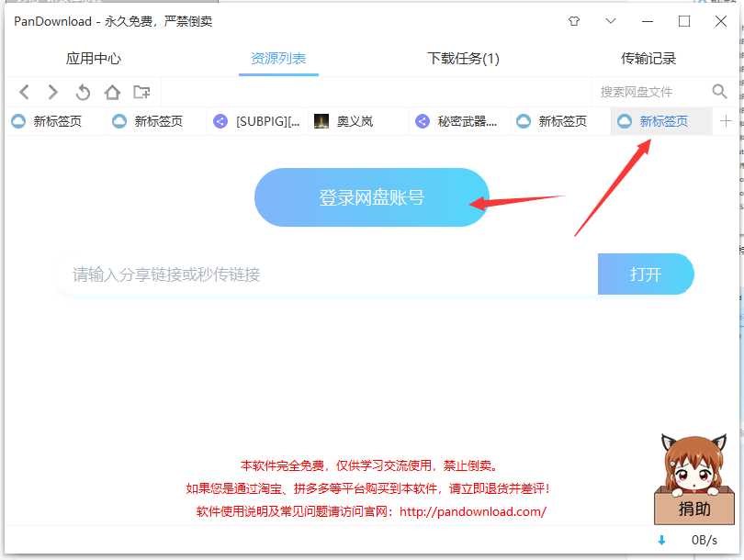Image resolution: width=744 pixels, height=560 pixels.
Task: Click the blue download speed arrow icon
Action: point(661,540)
